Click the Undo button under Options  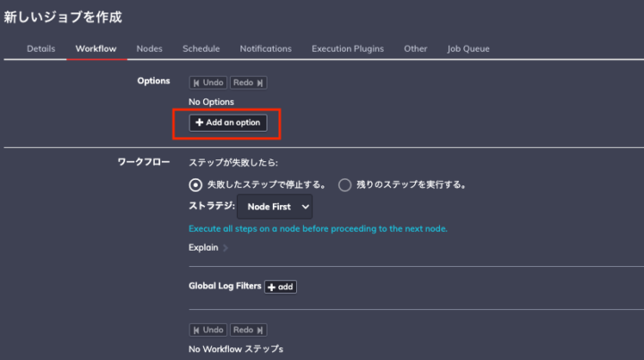[x=208, y=83]
